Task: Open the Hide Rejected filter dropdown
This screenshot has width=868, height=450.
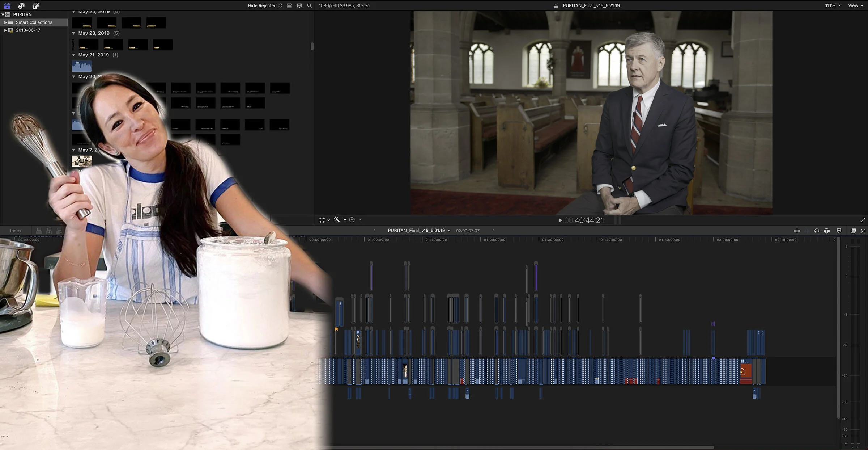Action: click(x=264, y=5)
